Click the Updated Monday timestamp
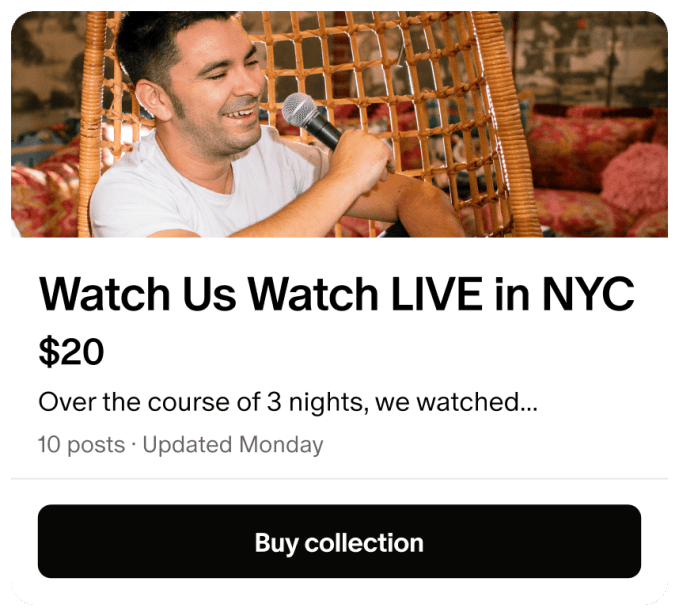This screenshot has height=616, width=679. click(233, 445)
